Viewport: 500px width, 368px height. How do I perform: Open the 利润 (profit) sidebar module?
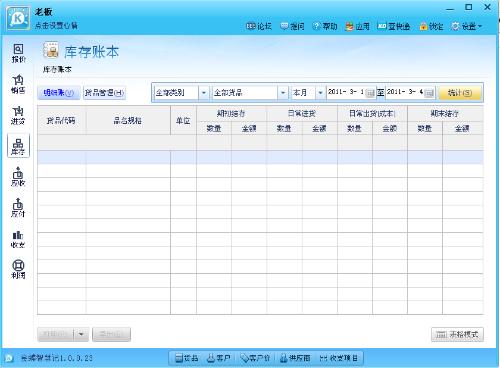(x=18, y=269)
